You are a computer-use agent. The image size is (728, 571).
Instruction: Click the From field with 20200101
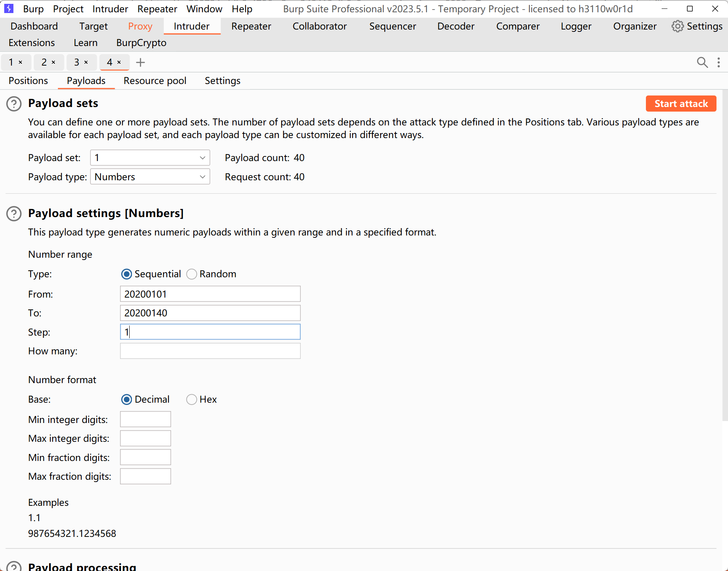pyautogui.click(x=210, y=294)
